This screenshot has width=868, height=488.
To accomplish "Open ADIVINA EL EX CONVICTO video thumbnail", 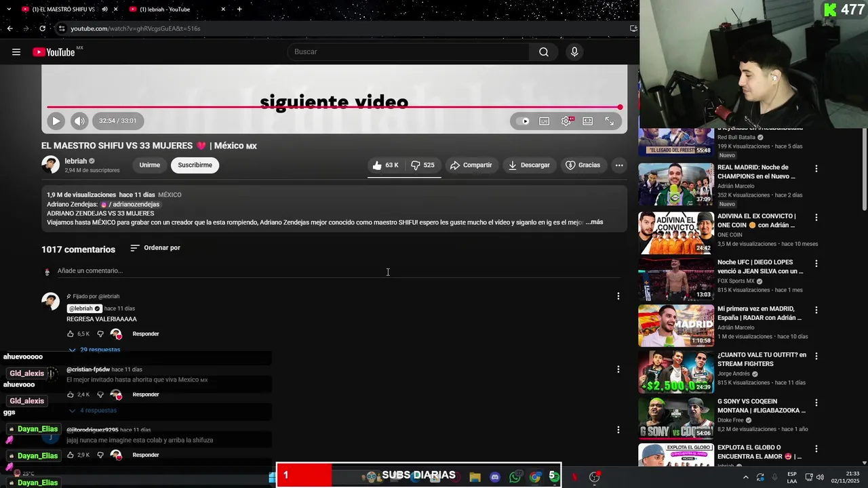I will pyautogui.click(x=675, y=233).
